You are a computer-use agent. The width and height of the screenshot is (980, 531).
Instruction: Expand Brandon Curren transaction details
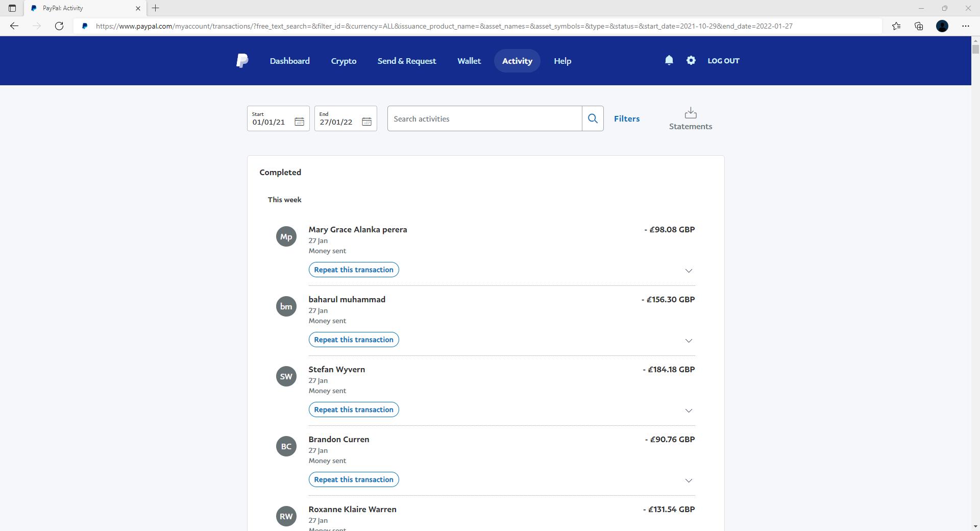click(x=688, y=480)
